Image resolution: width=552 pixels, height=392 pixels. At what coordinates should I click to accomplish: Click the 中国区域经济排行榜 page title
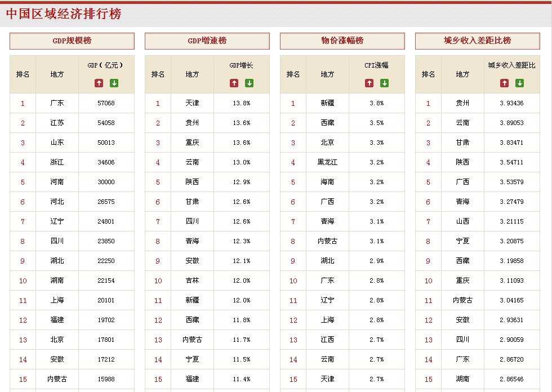pos(64,14)
